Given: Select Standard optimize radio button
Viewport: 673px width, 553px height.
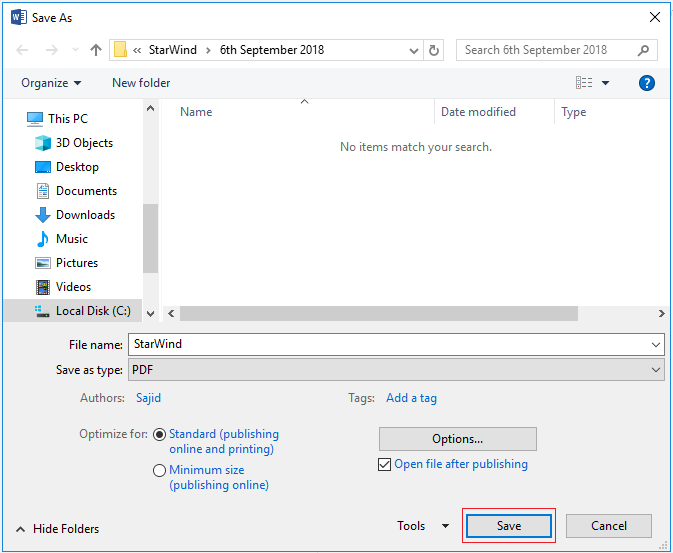Looking at the screenshot, I should (159, 434).
